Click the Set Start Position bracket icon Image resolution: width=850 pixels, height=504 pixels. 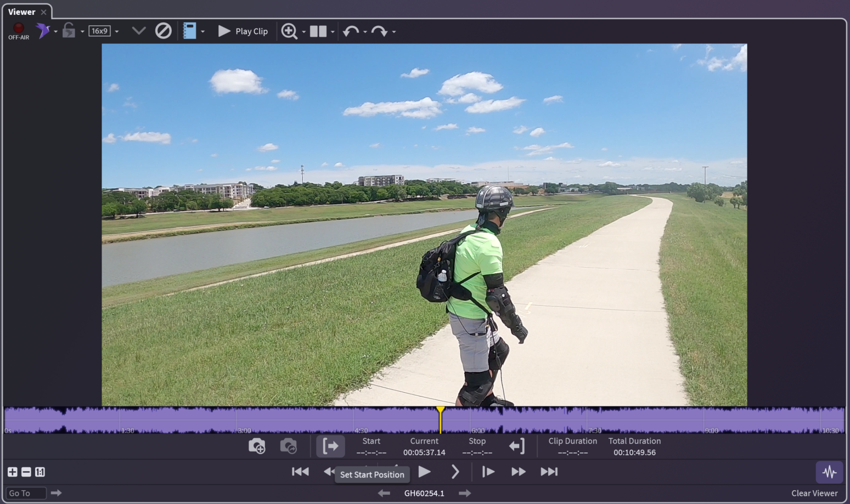point(330,446)
